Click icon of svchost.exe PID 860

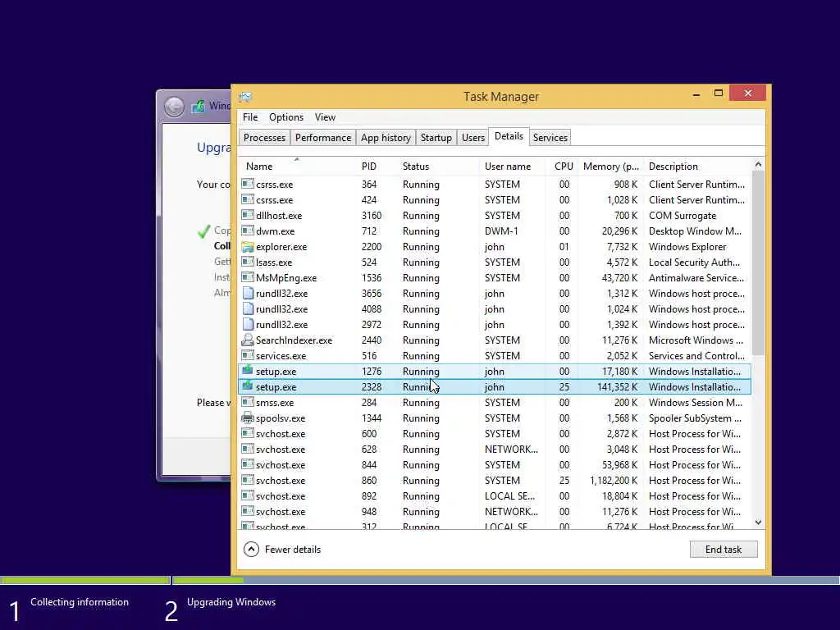(x=248, y=480)
